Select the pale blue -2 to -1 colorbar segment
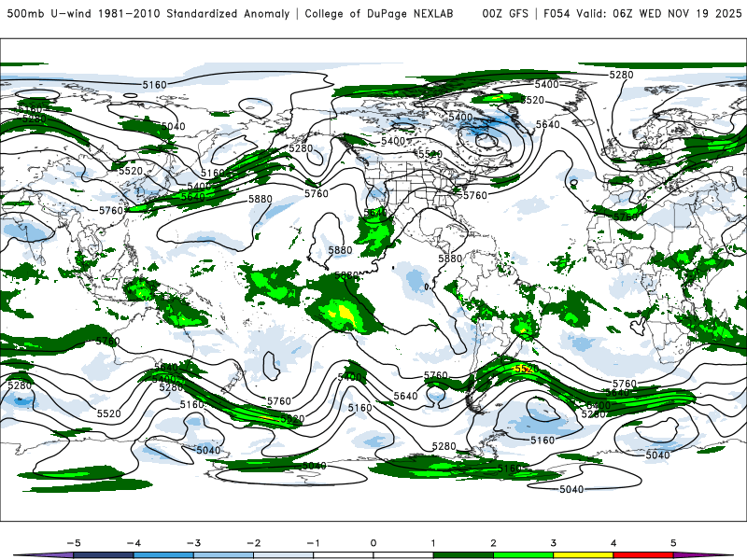Viewport: 747px width, 560px height. tap(284, 555)
